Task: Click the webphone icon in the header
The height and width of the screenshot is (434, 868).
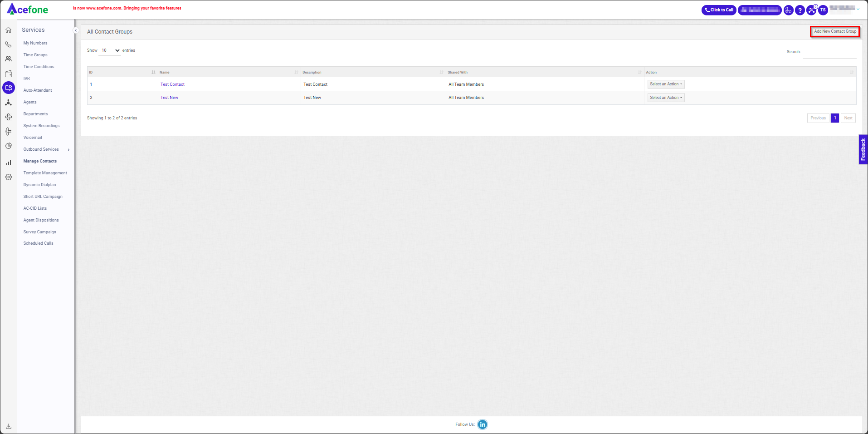Action: (789, 10)
